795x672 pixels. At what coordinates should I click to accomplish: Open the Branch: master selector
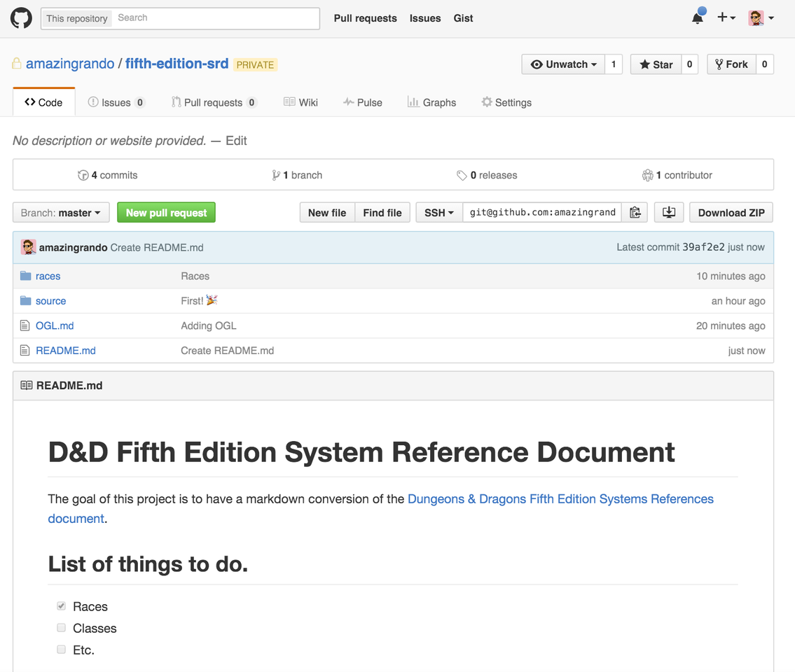point(61,213)
